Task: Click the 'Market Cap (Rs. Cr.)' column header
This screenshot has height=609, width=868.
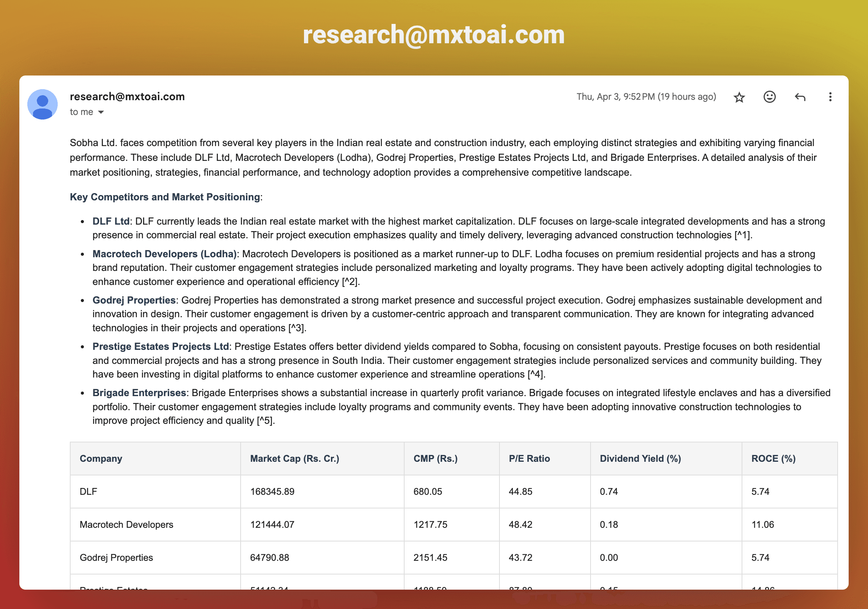Action: (295, 458)
